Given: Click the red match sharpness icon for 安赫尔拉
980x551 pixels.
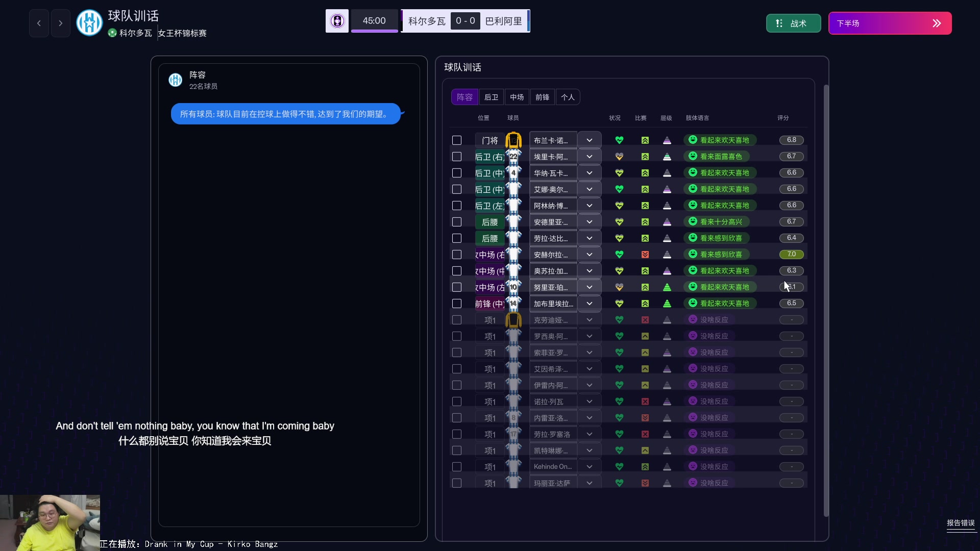Looking at the screenshot, I should click(x=645, y=254).
